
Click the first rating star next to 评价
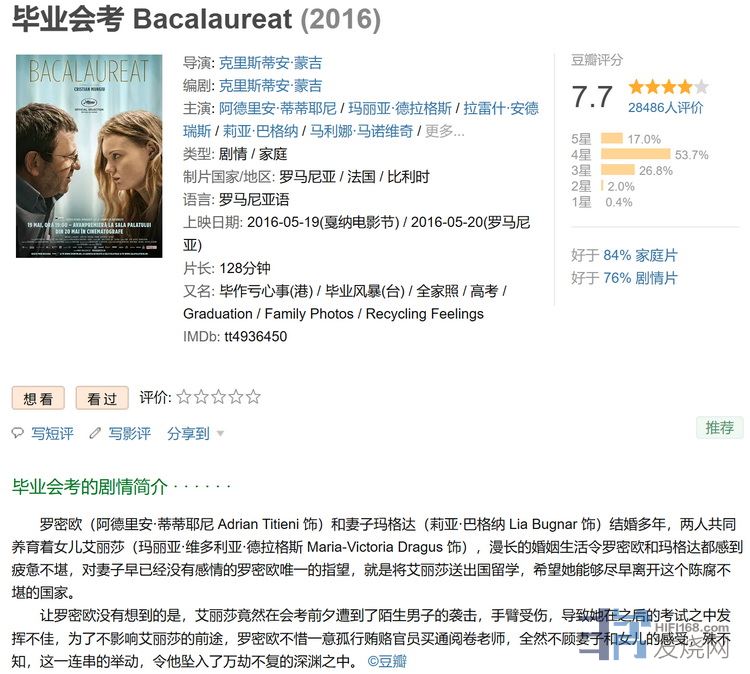click(184, 397)
